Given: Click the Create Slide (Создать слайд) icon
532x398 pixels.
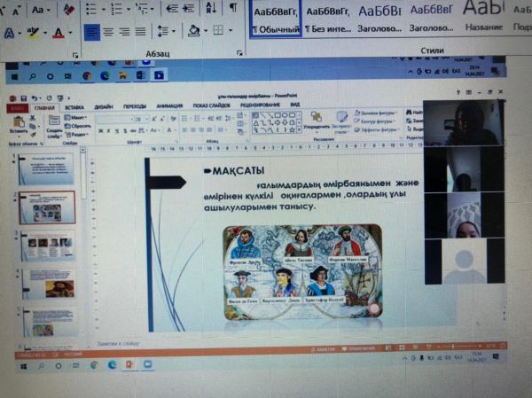Looking at the screenshot, I should (x=53, y=124).
